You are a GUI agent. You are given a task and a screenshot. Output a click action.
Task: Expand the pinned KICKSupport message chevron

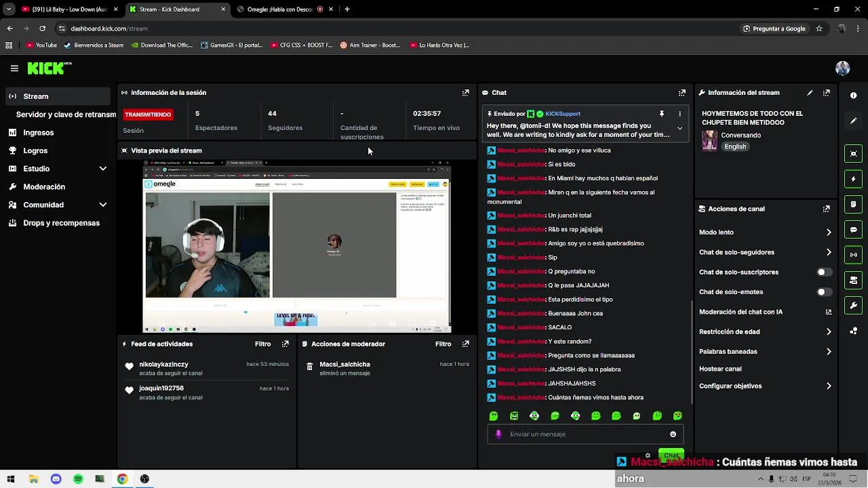click(679, 129)
